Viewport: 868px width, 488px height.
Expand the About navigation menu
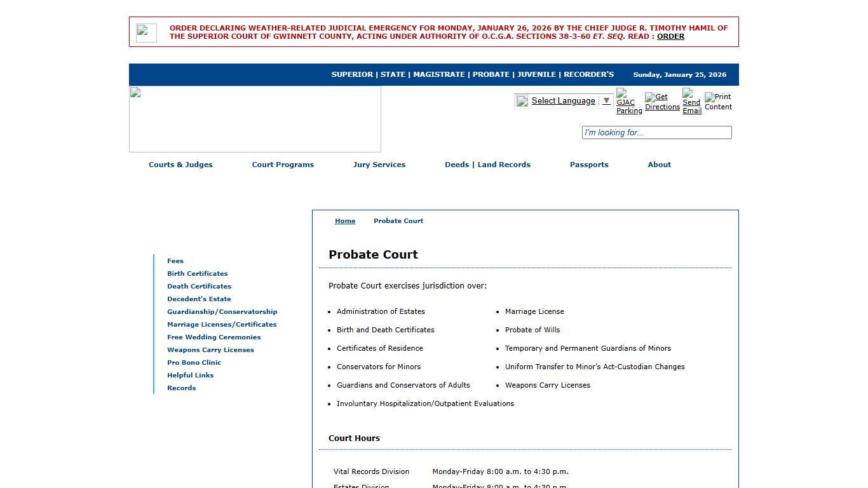[659, 165]
